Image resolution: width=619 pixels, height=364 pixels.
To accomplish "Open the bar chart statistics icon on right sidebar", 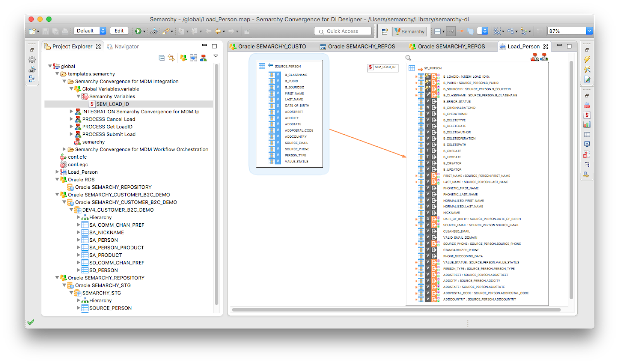I will pyautogui.click(x=587, y=125).
